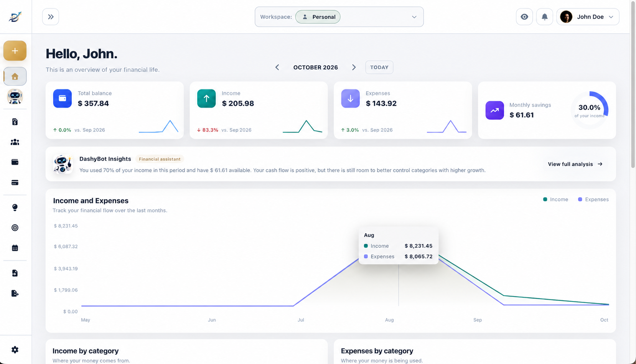Open View full analysis link
The width and height of the screenshot is (636, 364).
point(575,164)
